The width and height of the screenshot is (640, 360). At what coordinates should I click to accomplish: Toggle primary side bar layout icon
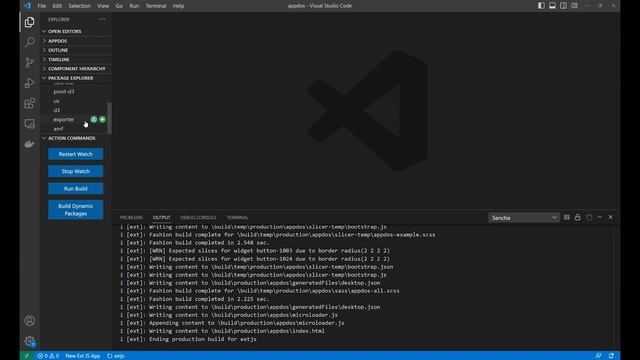point(541,6)
